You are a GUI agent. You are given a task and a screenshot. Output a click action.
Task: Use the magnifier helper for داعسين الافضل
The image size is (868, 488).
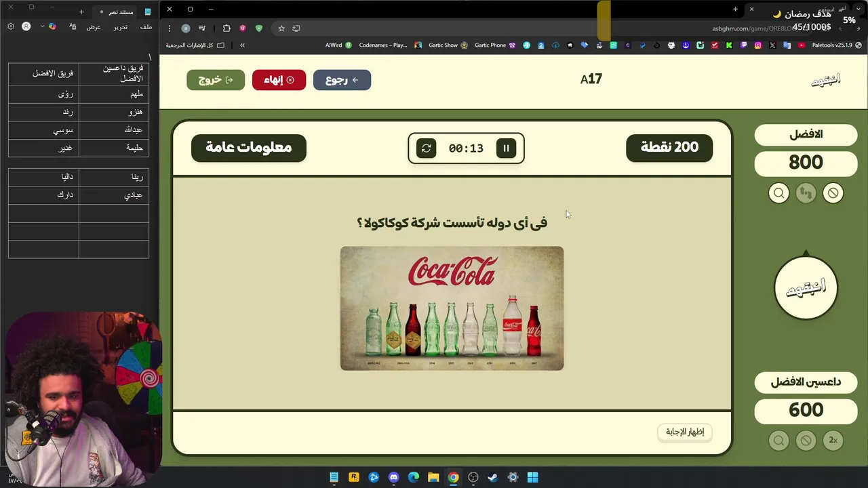click(778, 441)
